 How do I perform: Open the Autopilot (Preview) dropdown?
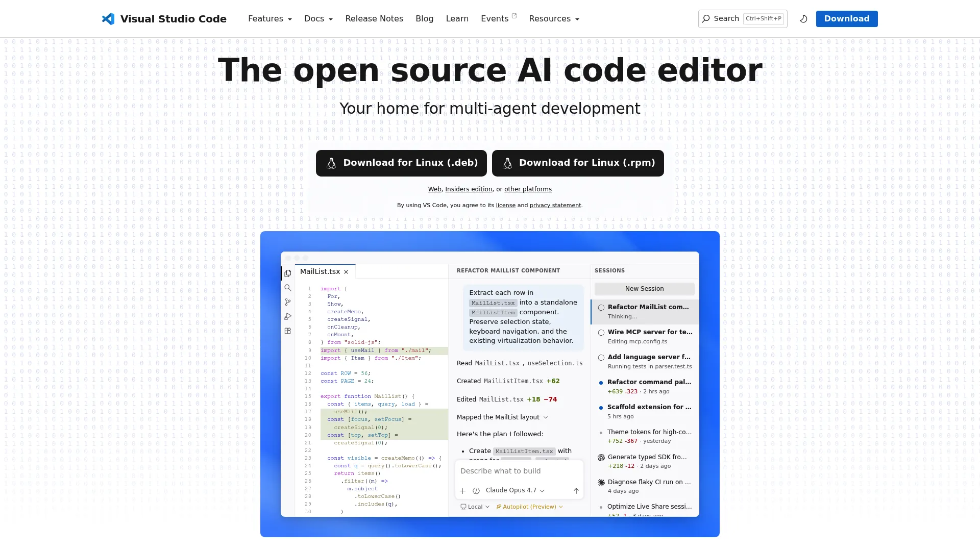[529, 507]
